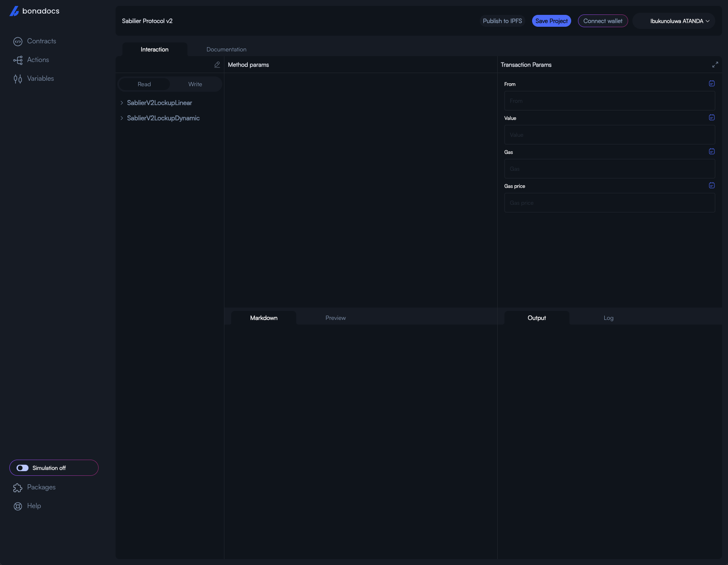Toggle the Simulation off switch

click(x=23, y=468)
